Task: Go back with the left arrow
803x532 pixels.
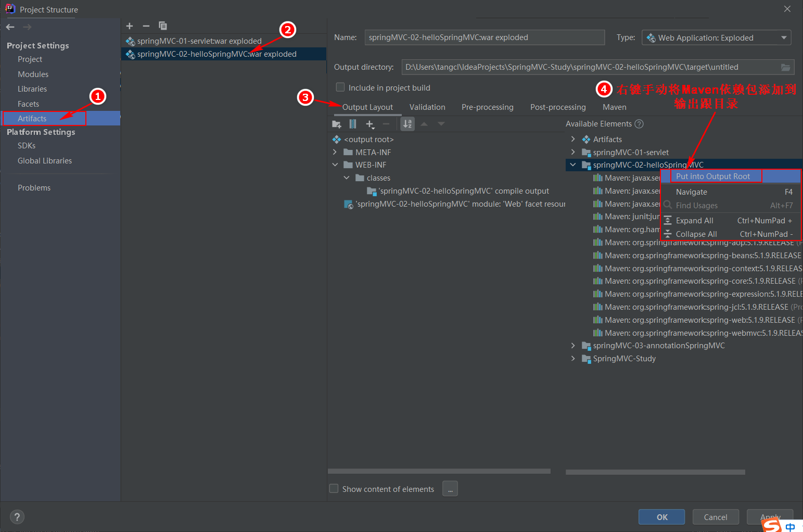Action: coord(10,27)
